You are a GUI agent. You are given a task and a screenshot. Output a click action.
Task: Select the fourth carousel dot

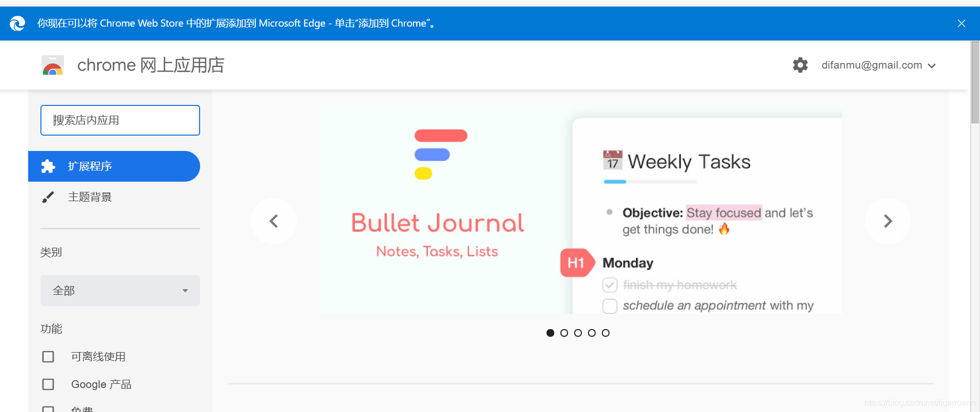592,333
